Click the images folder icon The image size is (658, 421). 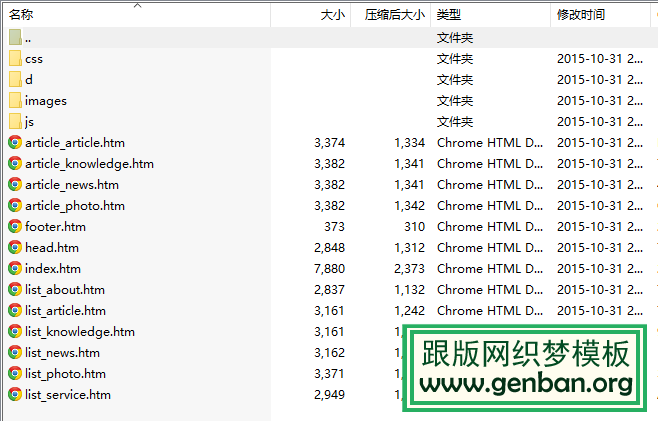pyautogui.click(x=15, y=100)
